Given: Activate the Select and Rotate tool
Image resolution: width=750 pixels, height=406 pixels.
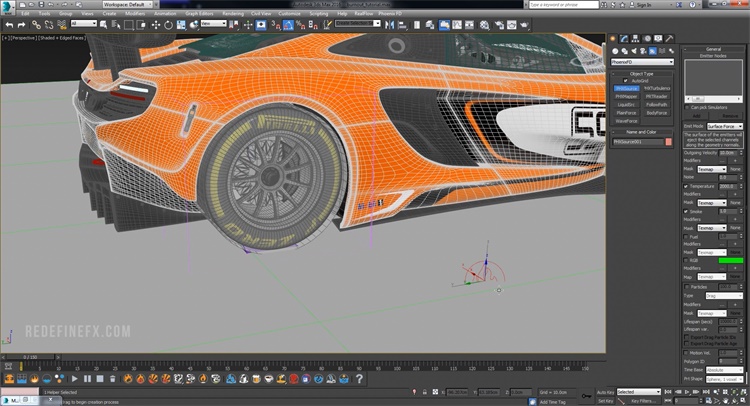Looking at the screenshot, I should click(168, 25).
